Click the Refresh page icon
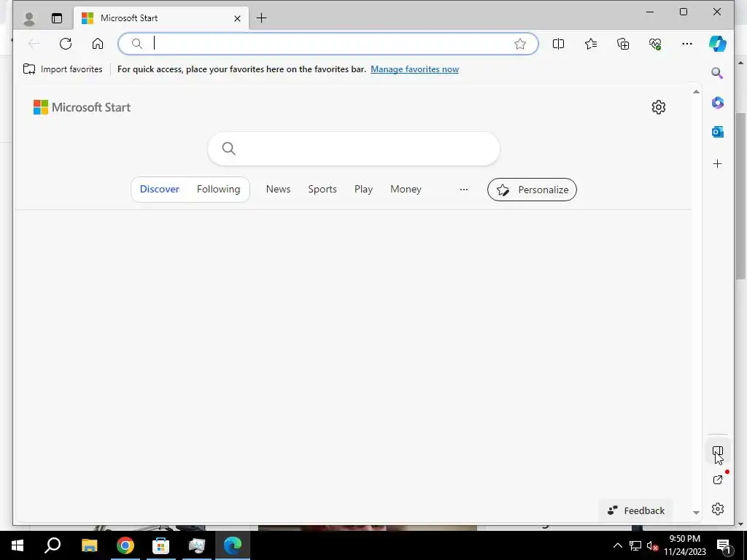 click(66, 44)
